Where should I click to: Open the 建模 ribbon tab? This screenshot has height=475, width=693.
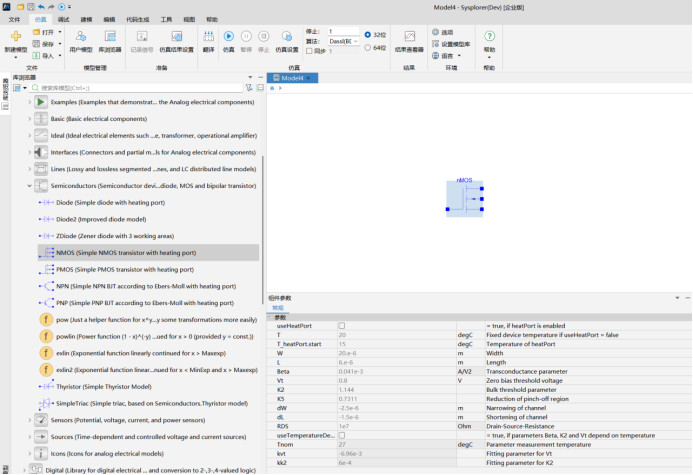(86, 19)
